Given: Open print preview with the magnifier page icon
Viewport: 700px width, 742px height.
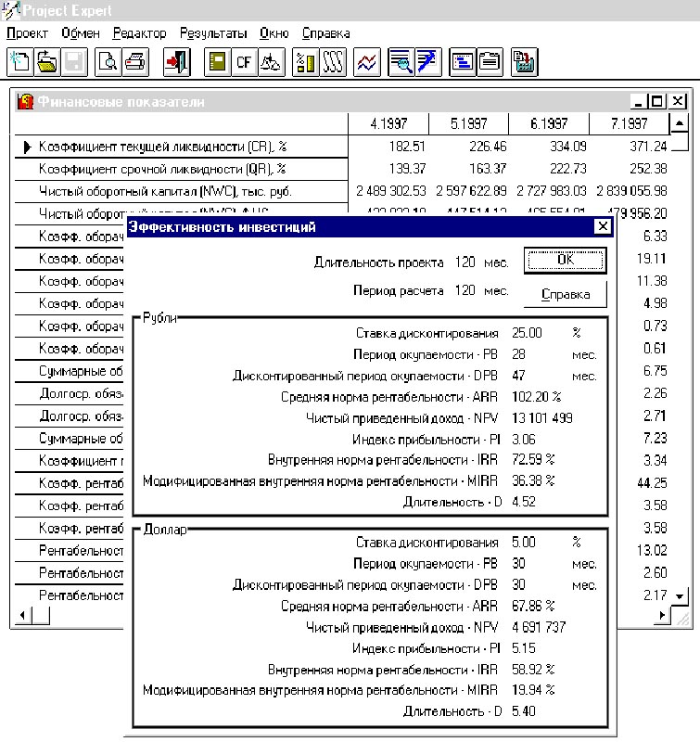Looking at the screenshot, I should 108,62.
